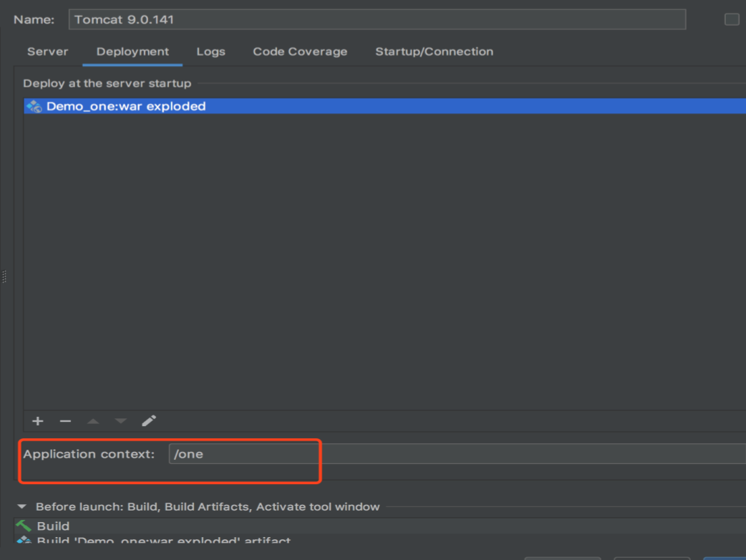The height and width of the screenshot is (560, 746).
Task: Go to the Startup/Connection tab
Action: 435,52
